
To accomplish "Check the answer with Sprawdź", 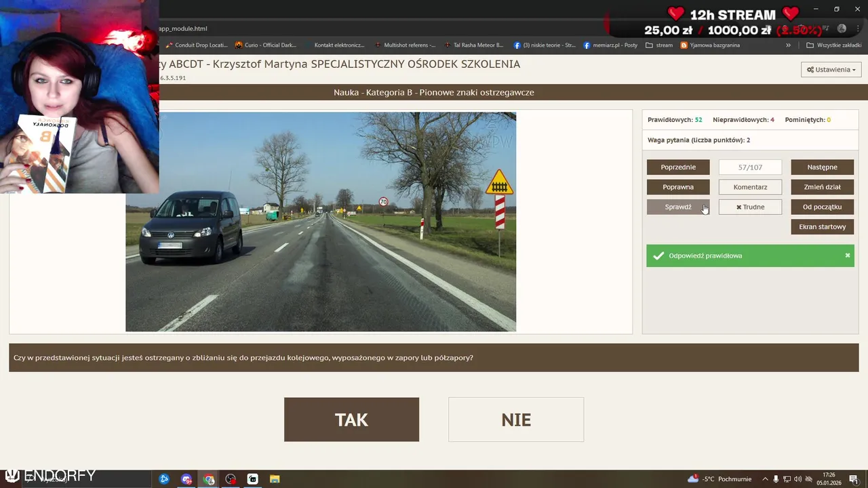I will pyautogui.click(x=678, y=207).
